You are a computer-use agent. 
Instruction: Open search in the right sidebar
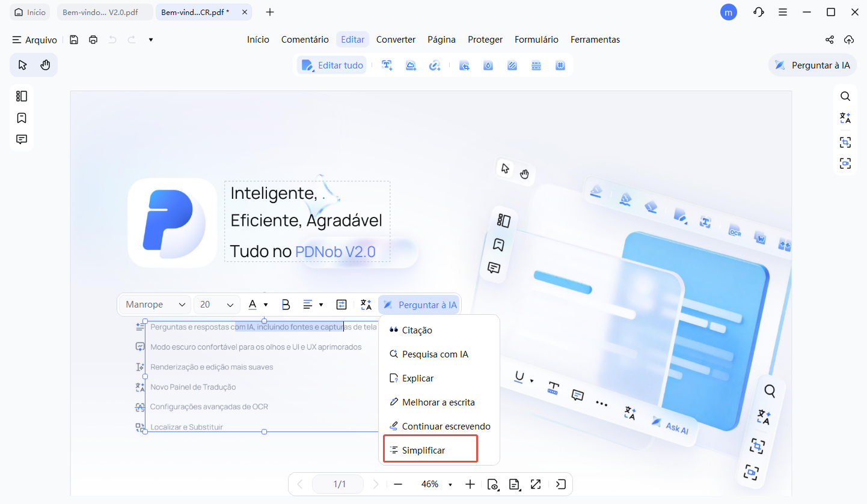845,96
